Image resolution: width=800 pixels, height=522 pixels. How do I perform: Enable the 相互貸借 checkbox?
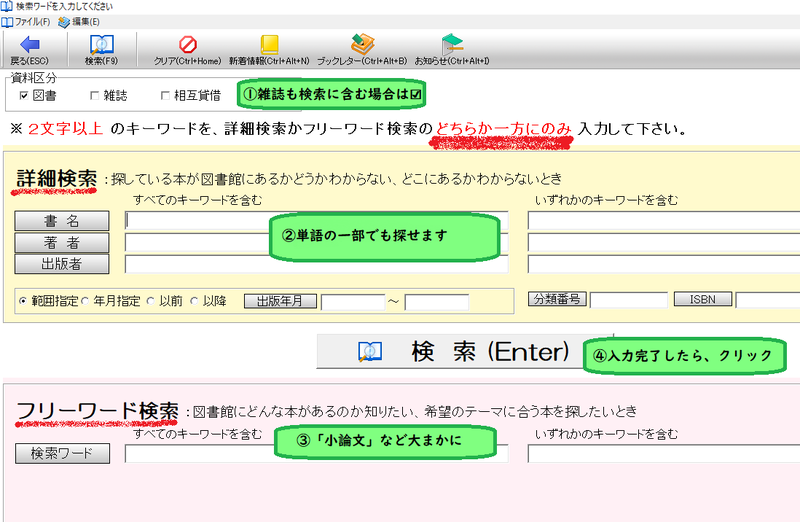point(166,96)
